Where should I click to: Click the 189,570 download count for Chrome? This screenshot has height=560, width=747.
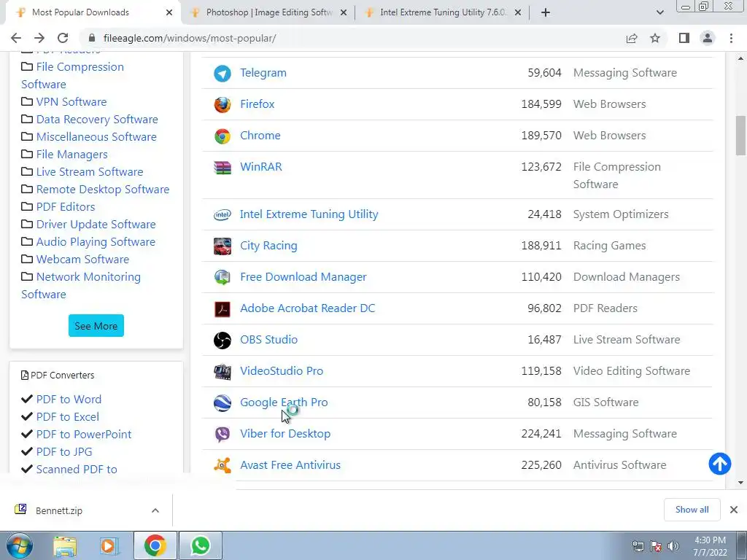point(541,136)
